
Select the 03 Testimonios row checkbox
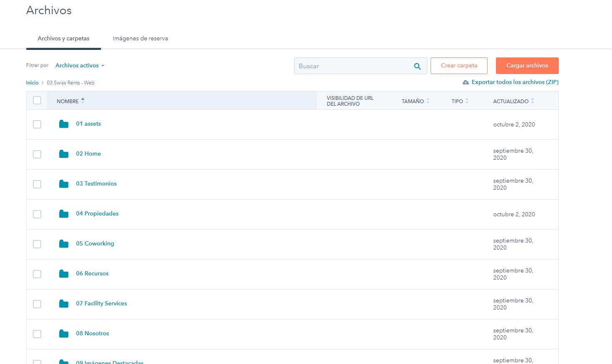[37, 184]
